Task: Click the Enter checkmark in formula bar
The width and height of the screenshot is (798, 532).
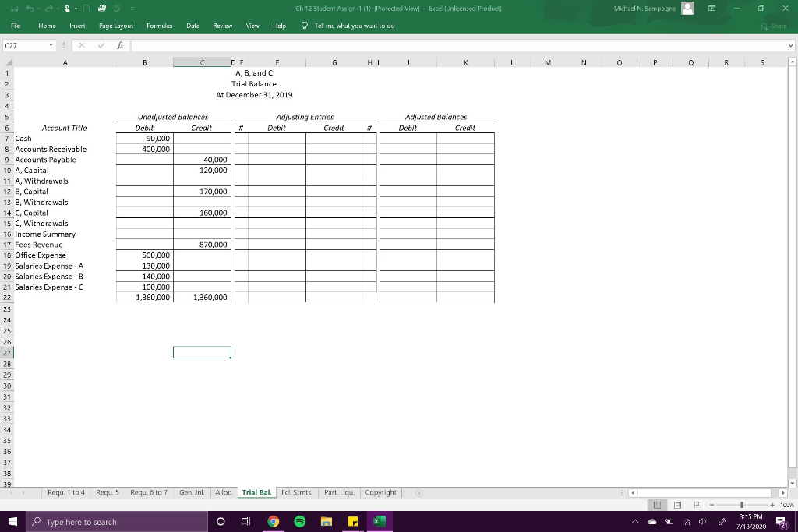Action: (101, 45)
